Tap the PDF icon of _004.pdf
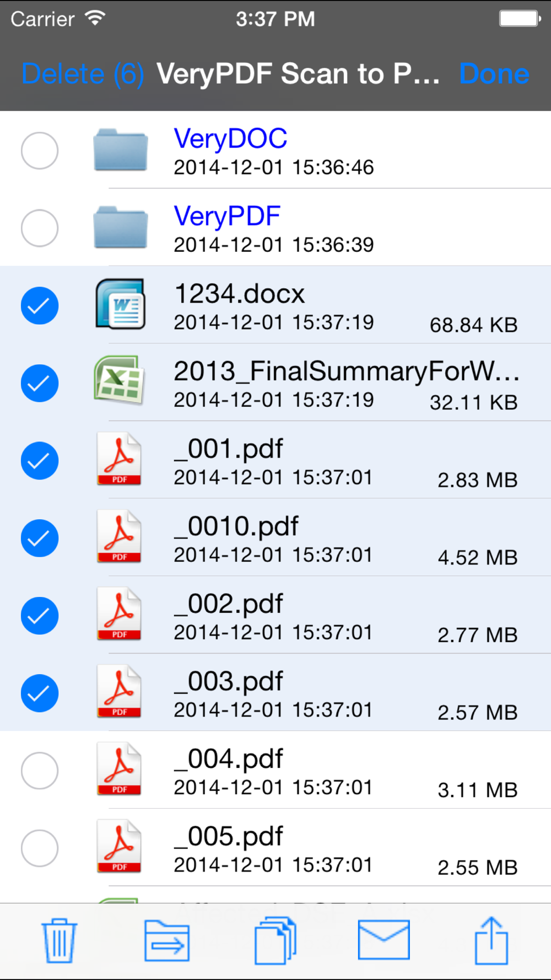Viewport: 551px width, 980px height. click(x=119, y=768)
